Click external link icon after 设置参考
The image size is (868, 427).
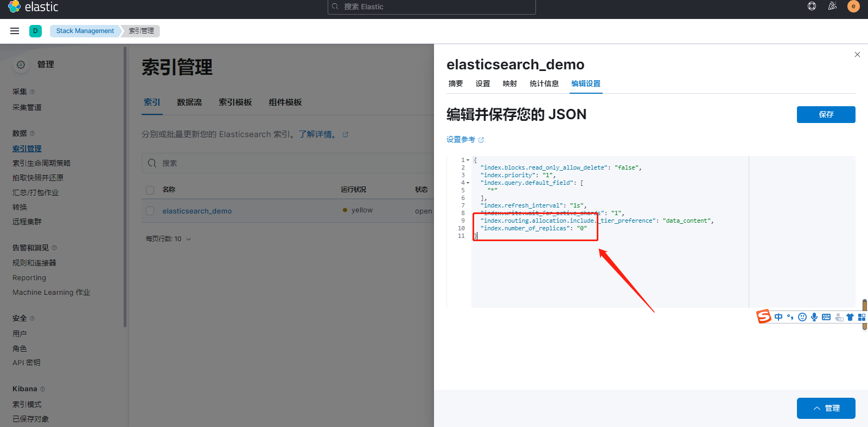point(481,140)
